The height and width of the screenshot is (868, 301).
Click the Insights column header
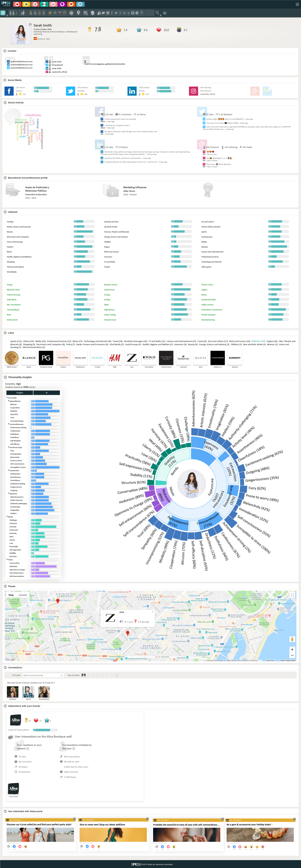click(x=20, y=393)
